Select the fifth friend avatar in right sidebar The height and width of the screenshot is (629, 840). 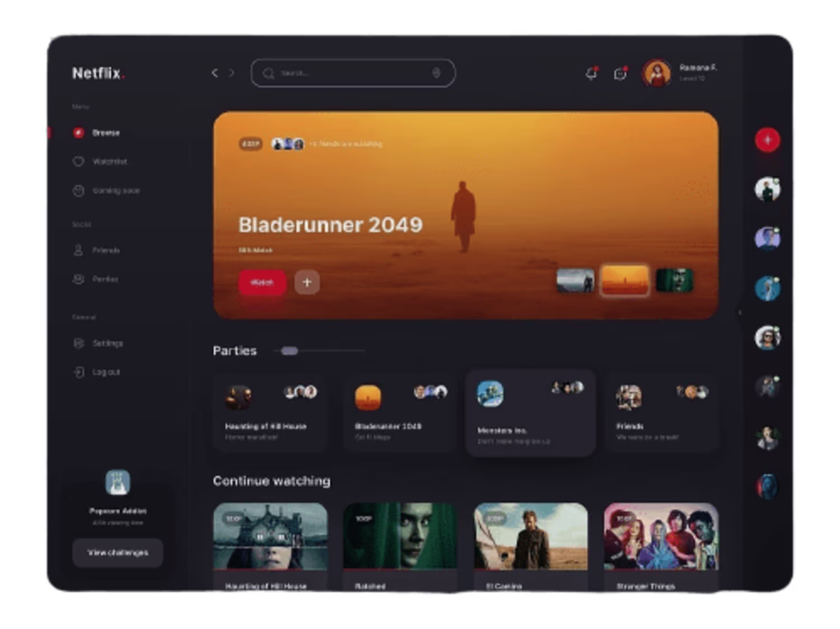coord(767,387)
